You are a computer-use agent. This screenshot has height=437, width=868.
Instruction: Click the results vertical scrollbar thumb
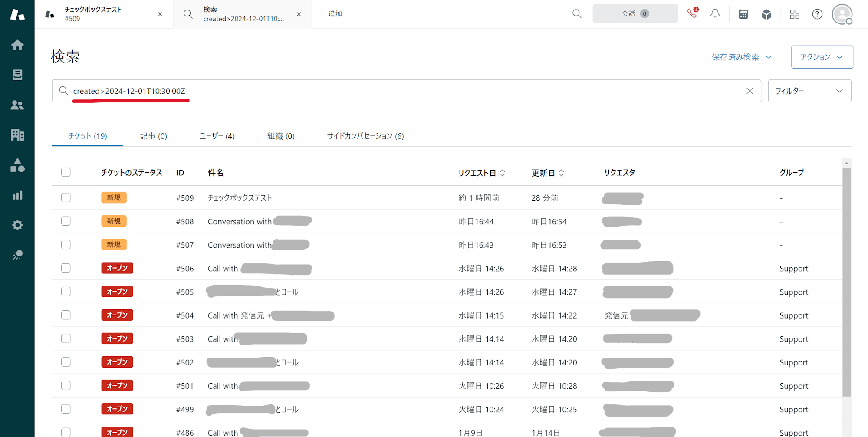pyautogui.click(x=846, y=282)
